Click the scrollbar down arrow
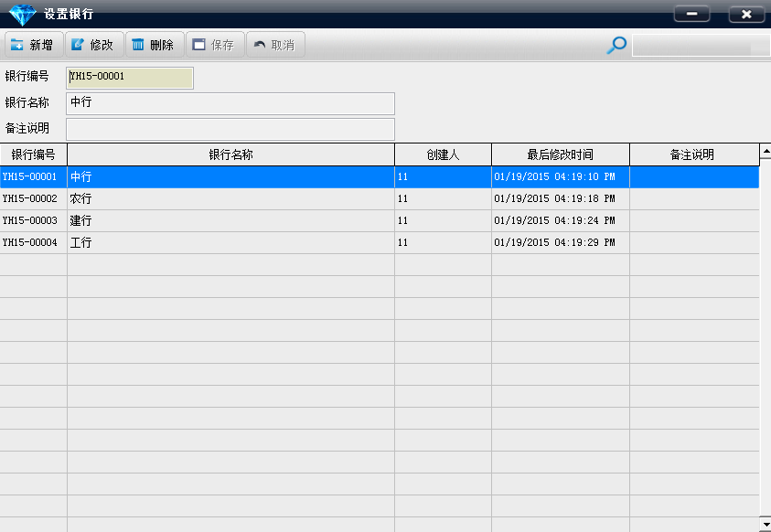Screen dimensions: 771x532 pyautogui.click(x=766, y=524)
